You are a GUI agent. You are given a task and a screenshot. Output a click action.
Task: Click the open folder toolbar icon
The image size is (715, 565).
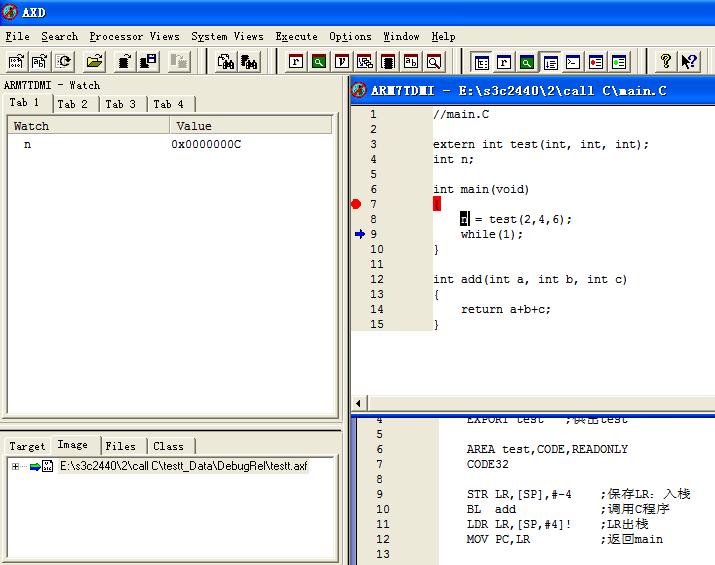pyautogui.click(x=95, y=62)
